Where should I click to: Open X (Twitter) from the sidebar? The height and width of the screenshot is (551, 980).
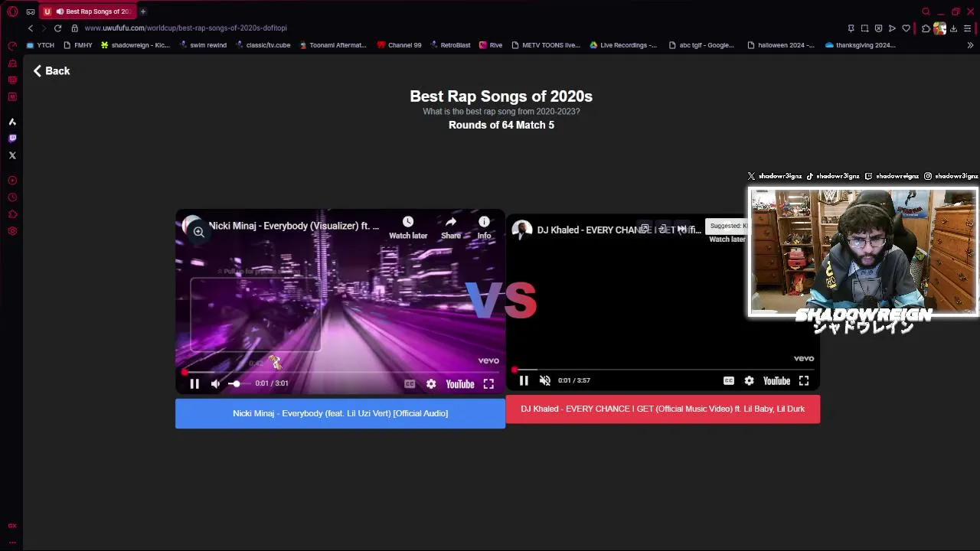pos(12,155)
